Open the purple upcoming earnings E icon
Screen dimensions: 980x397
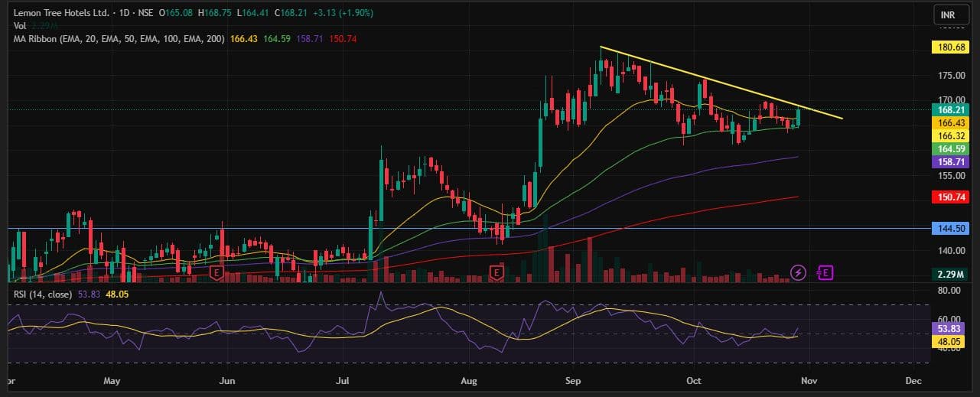[825, 272]
